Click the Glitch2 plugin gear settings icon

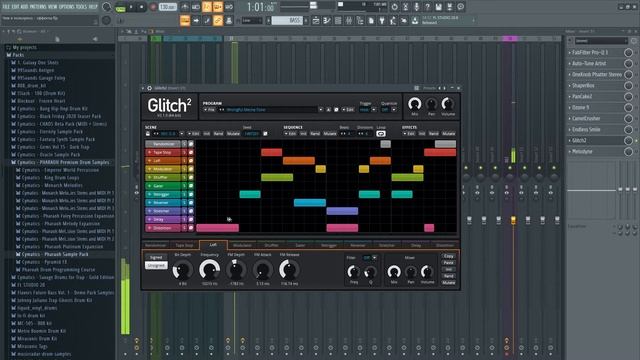[x=149, y=88]
